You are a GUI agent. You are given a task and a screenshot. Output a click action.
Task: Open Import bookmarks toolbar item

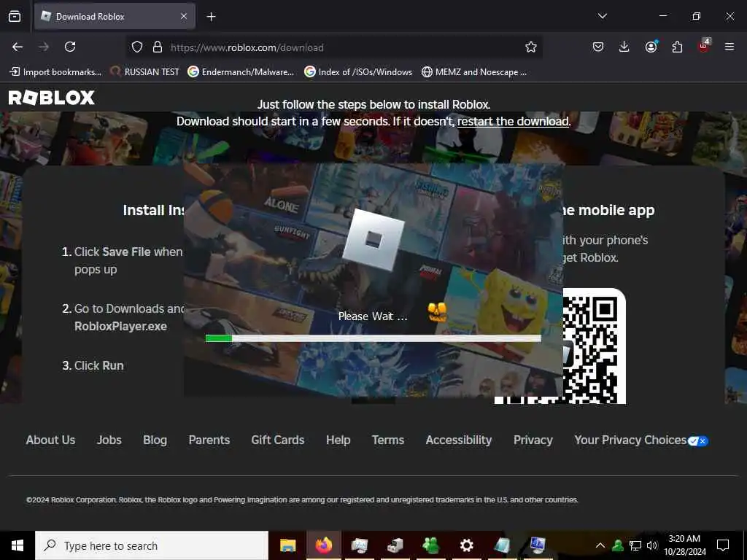(x=55, y=72)
